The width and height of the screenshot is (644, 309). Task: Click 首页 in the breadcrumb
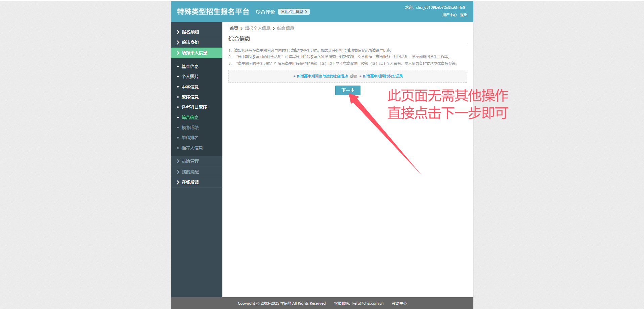[x=234, y=28]
